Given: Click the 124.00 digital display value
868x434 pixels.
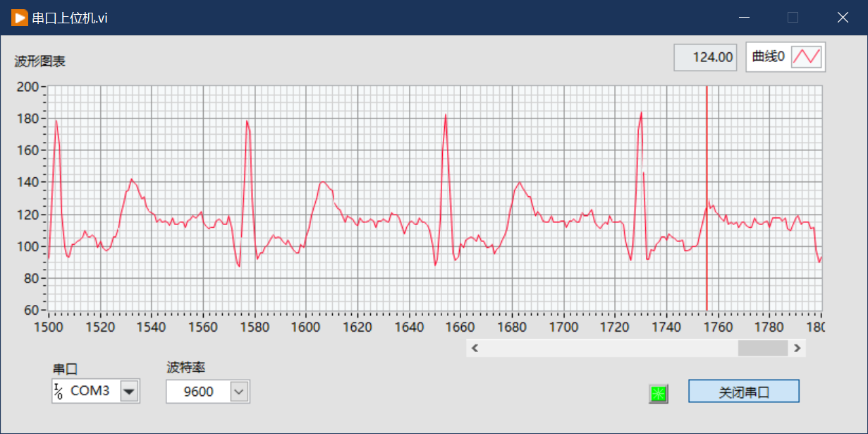Looking at the screenshot, I should pos(713,57).
